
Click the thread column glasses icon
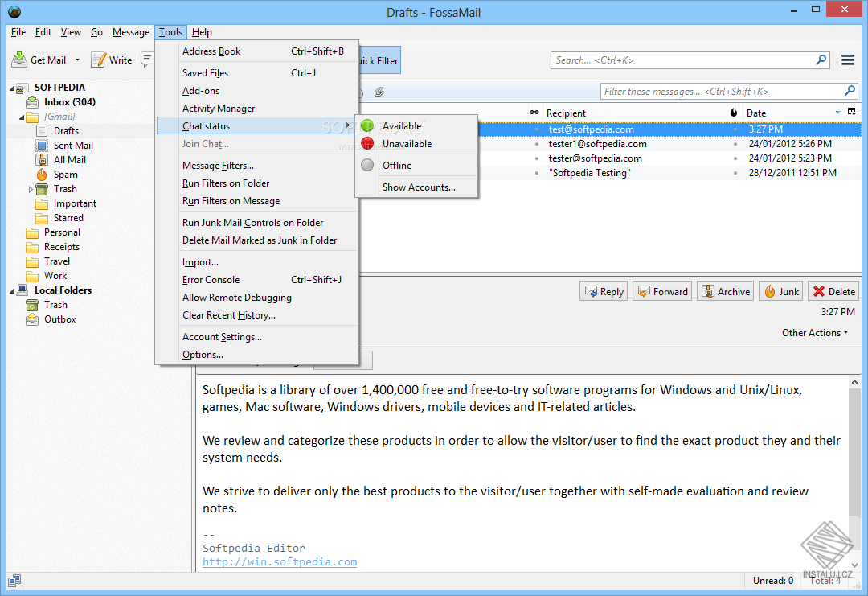[534, 113]
